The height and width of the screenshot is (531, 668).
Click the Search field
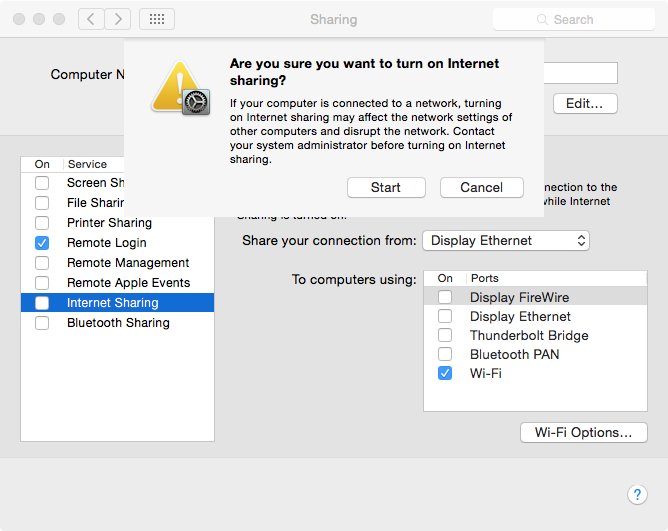573,20
